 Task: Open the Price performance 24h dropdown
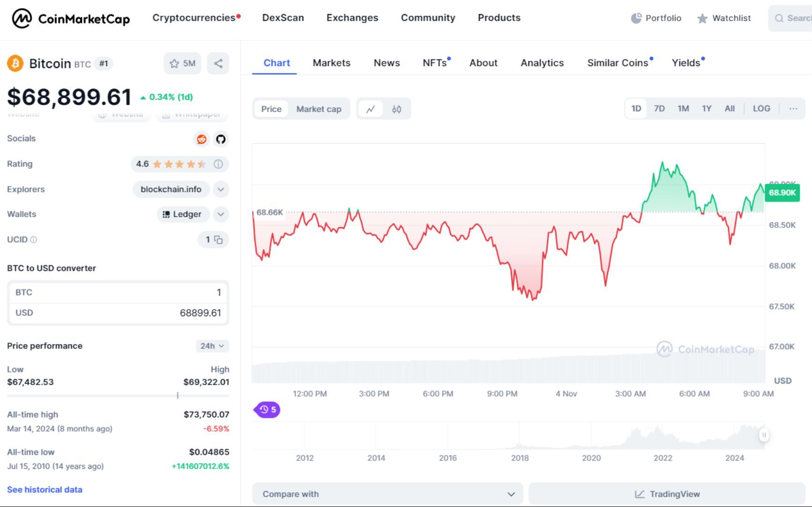click(212, 346)
